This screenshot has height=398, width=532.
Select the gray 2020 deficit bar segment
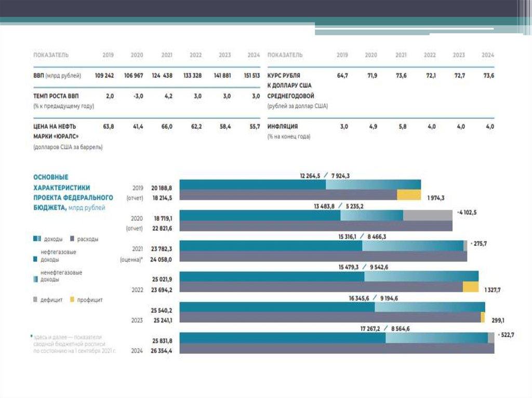tap(427, 215)
